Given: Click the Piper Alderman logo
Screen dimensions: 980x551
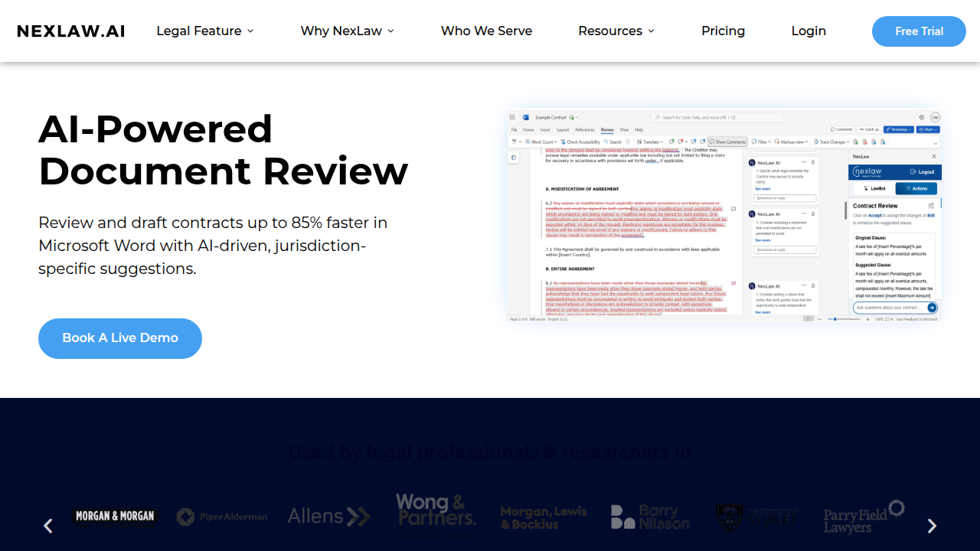Looking at the screenshot, I should coord(222,517).
